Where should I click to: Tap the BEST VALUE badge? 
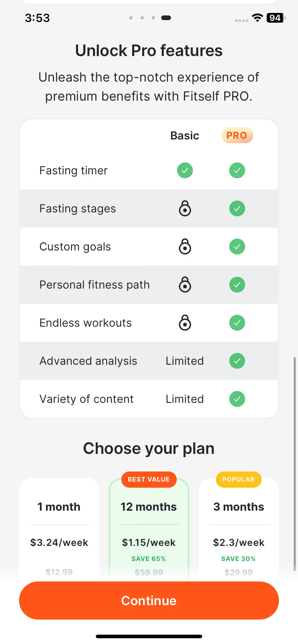point(149,479)
